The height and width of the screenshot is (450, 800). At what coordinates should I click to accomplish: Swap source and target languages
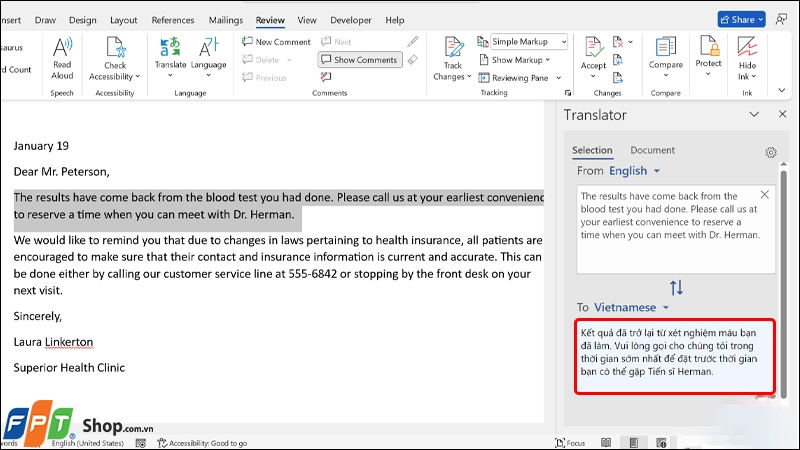click(676, 288)
